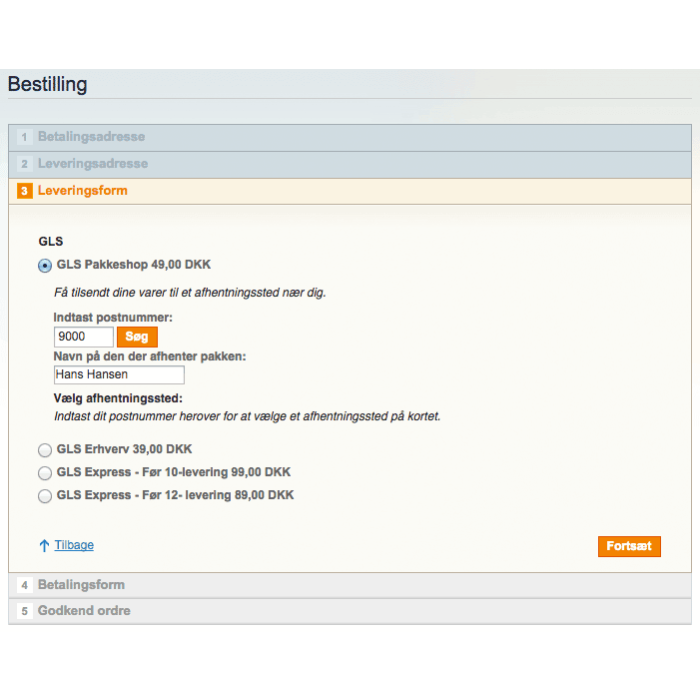Viewport: 700px width, 700px height.
Task: Click the number 1 step badge
Action: click(x=25, y=137)
